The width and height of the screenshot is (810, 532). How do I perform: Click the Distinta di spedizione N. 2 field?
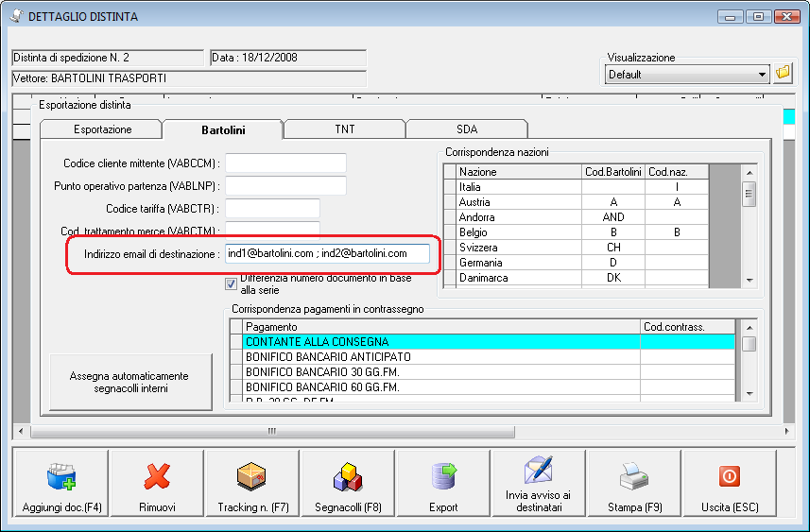point(108,58)
